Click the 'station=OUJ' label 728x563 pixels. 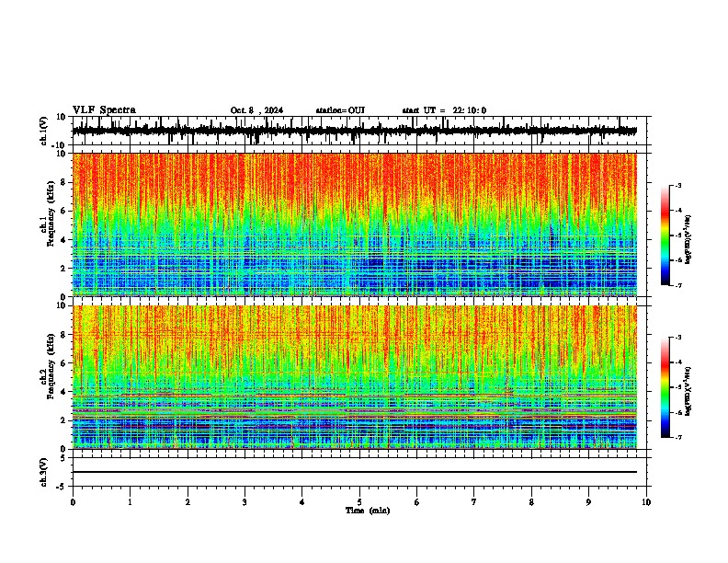pos(340,110)
